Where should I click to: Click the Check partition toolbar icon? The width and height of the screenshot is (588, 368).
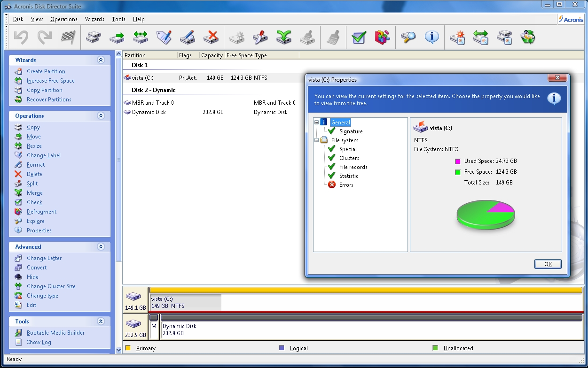[359, 37]
